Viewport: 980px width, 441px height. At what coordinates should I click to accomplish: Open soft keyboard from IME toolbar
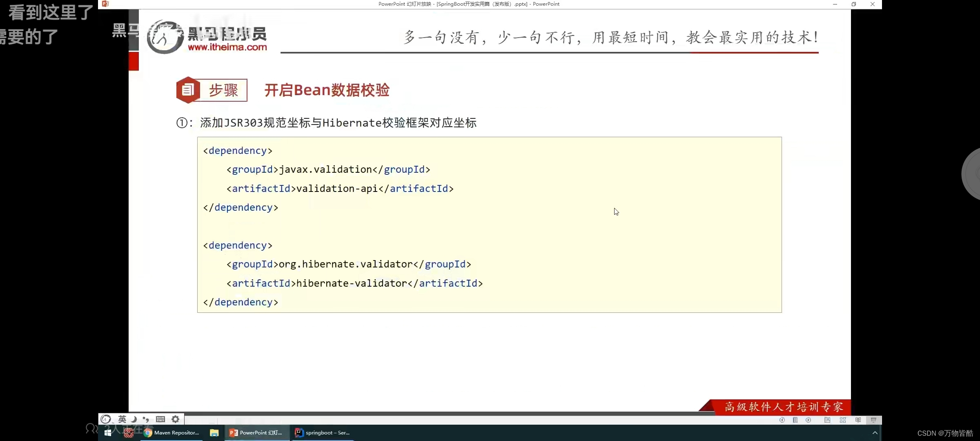click(160, 419)
